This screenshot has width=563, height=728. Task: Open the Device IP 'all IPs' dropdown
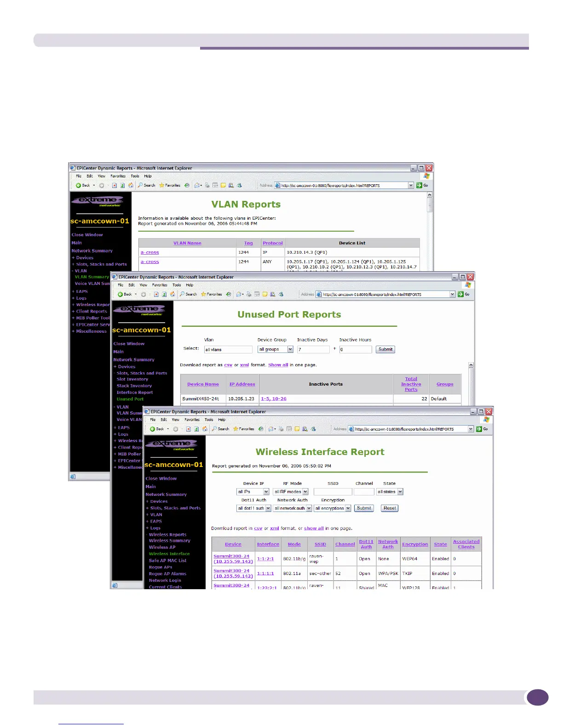[266, 492]
